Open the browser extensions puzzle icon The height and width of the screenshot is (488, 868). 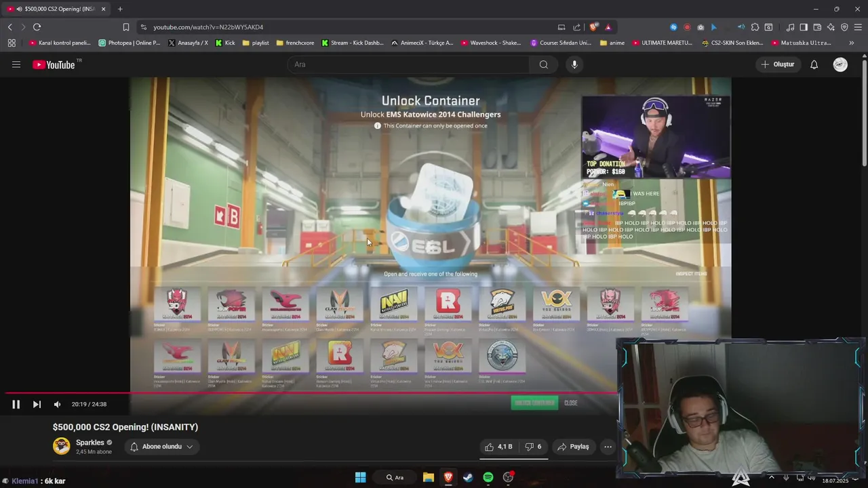coord(755,27)
